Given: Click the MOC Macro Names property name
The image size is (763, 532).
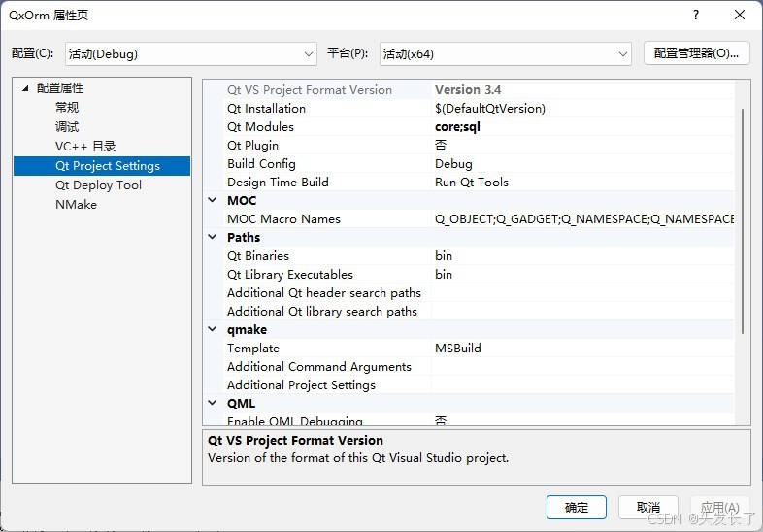Looking at the screenshot, I should 283,219.
